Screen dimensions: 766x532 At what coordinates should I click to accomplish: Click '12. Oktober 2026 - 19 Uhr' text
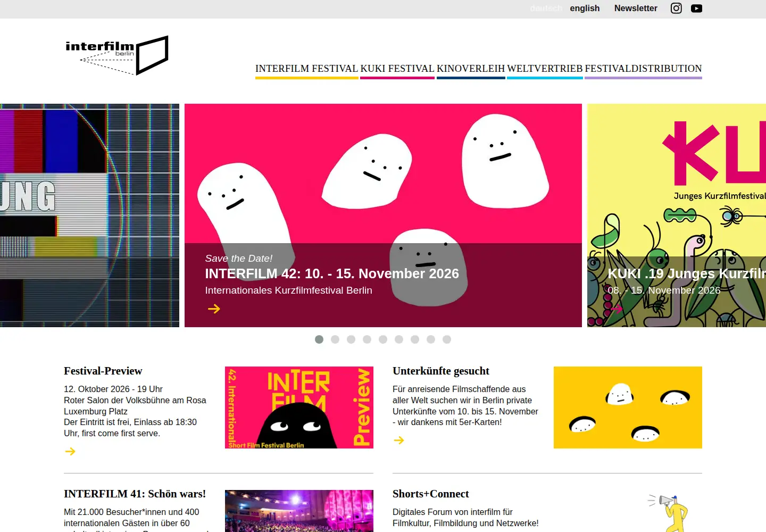click(x=113, y=389)
